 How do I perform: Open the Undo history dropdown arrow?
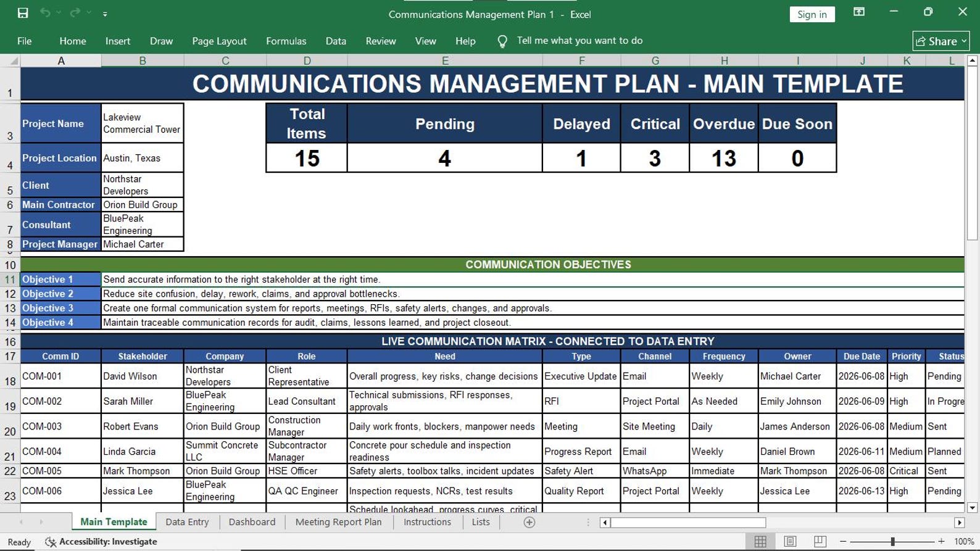(x=59, y=13)
